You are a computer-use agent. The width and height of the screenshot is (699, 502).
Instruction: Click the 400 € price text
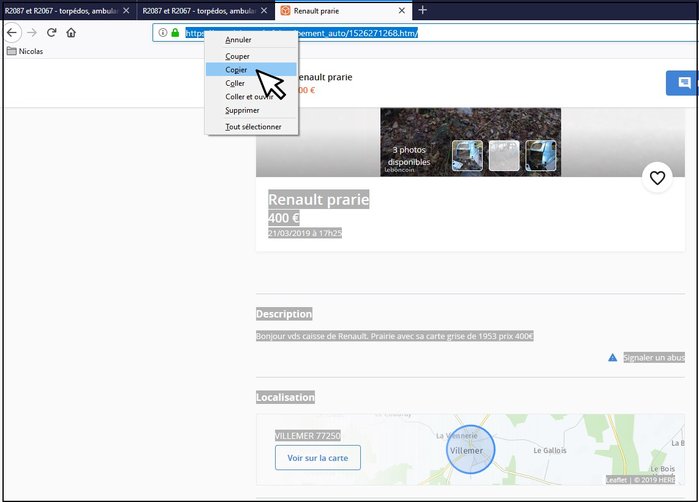pyautogui.click(x=284, y=218)
